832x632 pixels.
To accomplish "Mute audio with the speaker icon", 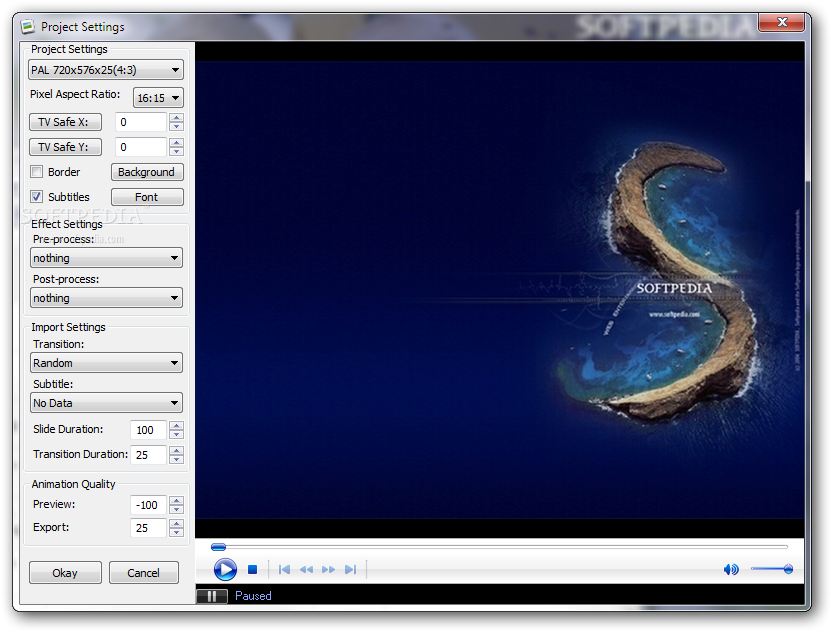I will pyautogui.click(x=731, y=569).
